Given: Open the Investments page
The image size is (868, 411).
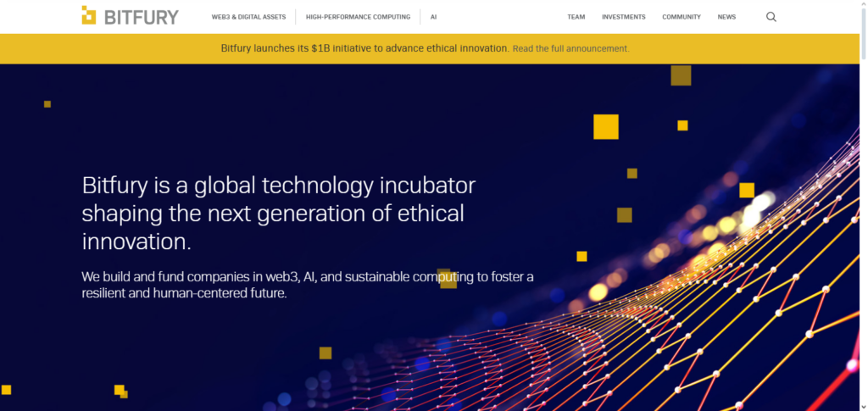Looking at the screenshot, I should click(x=623, y=17).
